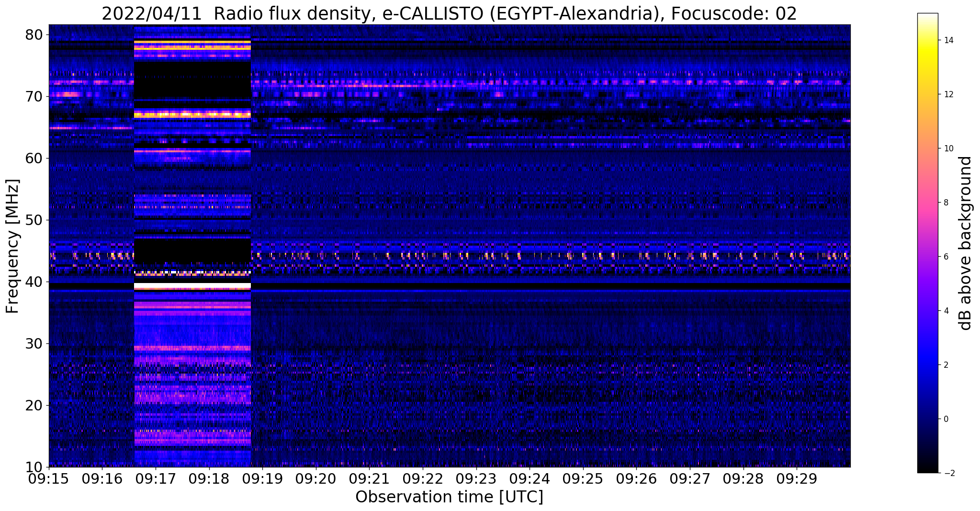980x511 pixels.
Task: Click the 'Observation time [UTC]' axis label
Action: tap(449, 497)
